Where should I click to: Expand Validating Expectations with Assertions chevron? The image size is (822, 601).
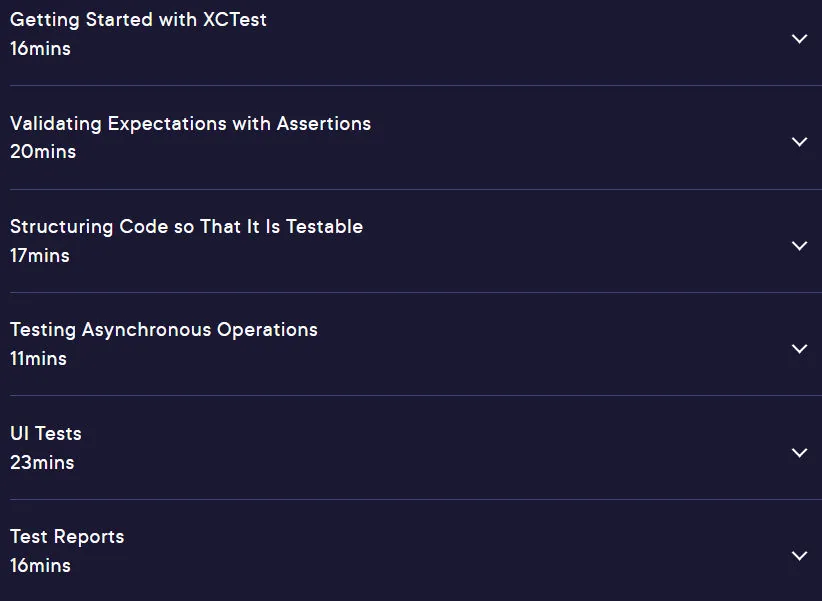click(799, 142)
